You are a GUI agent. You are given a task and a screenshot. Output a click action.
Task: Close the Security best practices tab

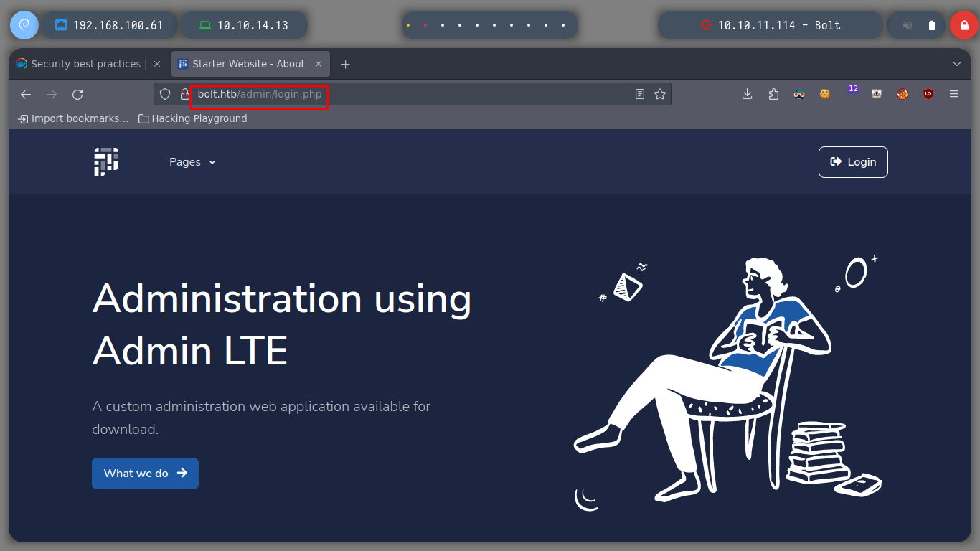click(158, 64)
